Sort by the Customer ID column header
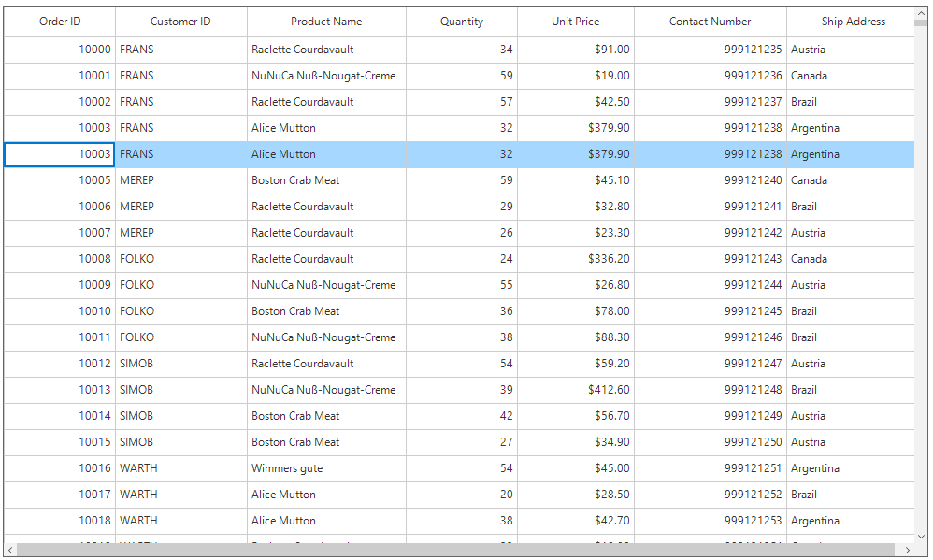 [179, 21]
